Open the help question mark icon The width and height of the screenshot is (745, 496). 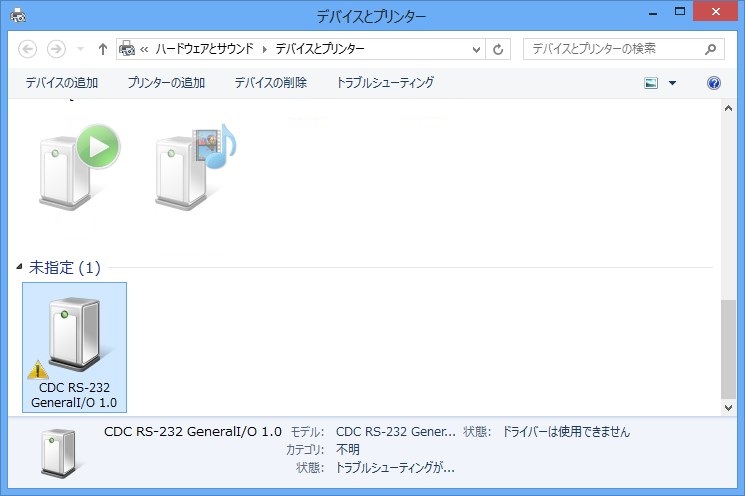[714, 83]
